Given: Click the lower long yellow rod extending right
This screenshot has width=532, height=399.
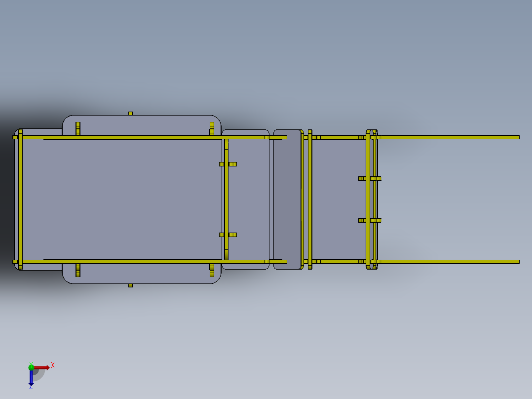Looking at the screenshot, I should click(x=454, y=260).
